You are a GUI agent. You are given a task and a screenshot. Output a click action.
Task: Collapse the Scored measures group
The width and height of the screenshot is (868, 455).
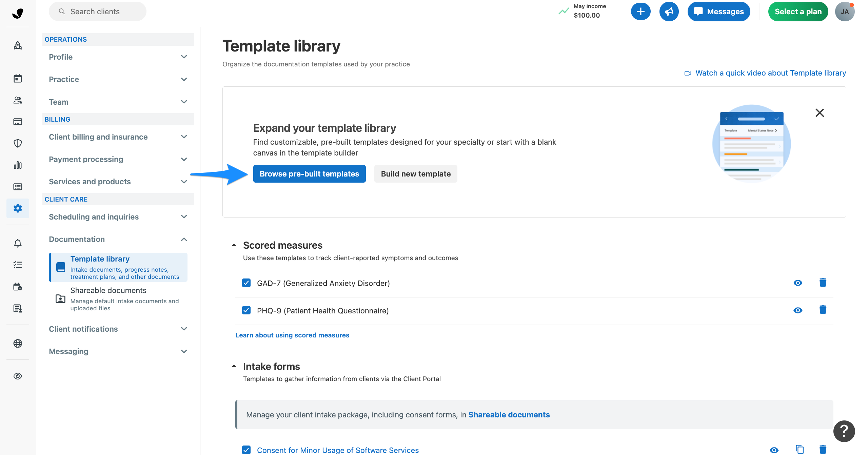pyautogui.click(x=234, y=245)
